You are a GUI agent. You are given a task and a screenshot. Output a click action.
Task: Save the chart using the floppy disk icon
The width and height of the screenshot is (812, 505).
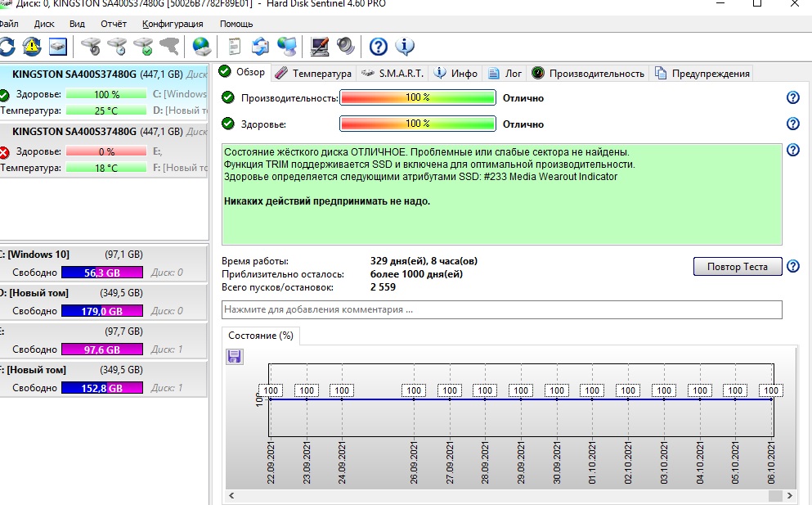(234, 356)
